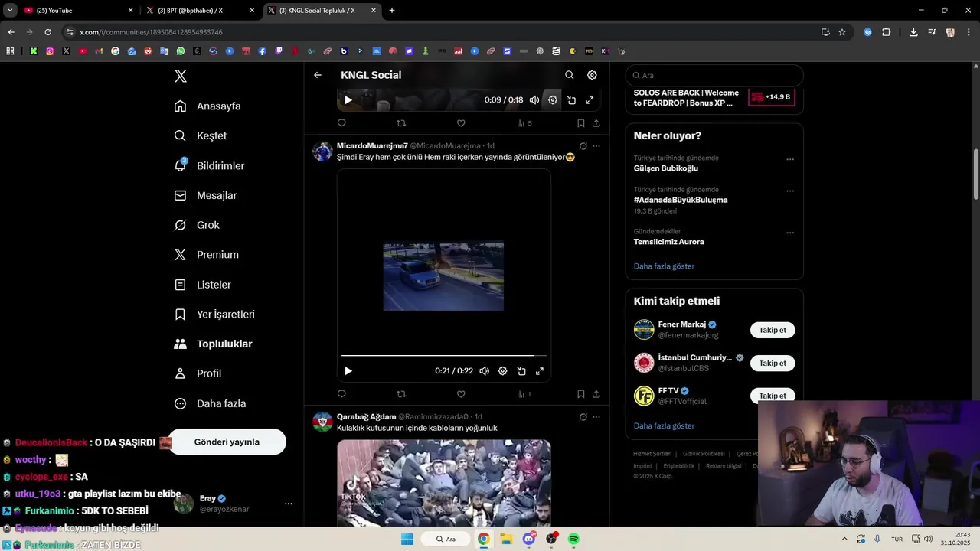Play the top video at 0:09
This screenshot has height=551, width=980.
[x=348, y=100]
